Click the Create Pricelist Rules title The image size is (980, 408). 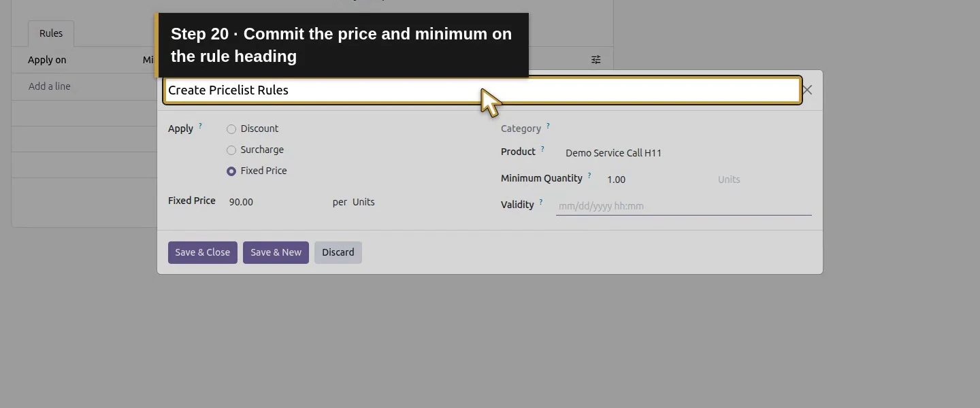click(228, 90)
